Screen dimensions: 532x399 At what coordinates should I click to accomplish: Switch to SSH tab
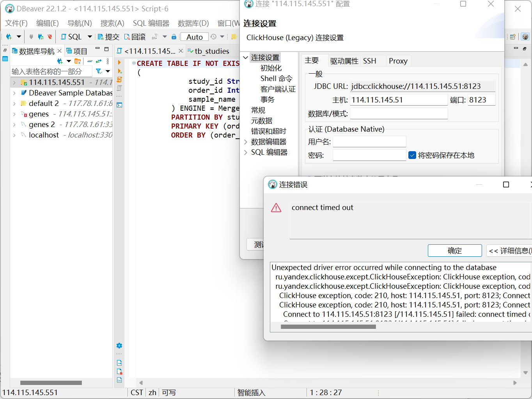(370, 61)
